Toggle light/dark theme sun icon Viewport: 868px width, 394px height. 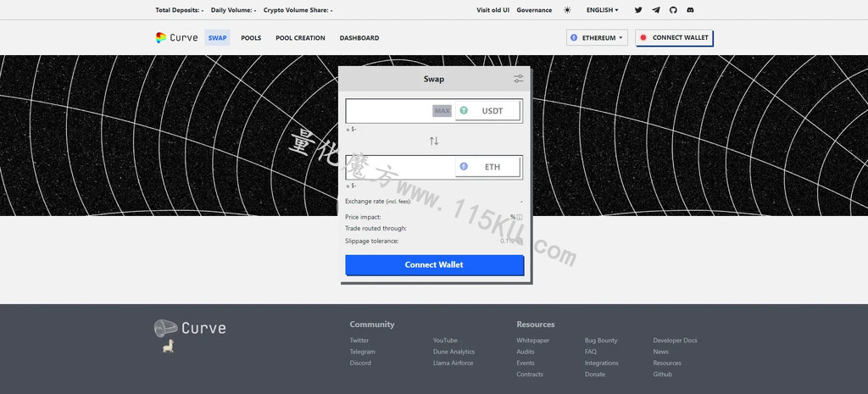point(567,10)
